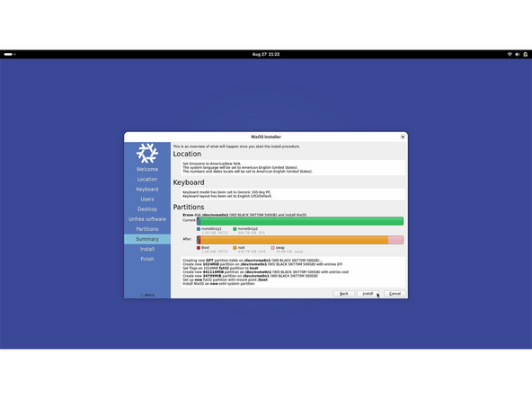Click the green nvme0n1p2 segment in Current bar
Image resolution: width=532 pixels, height=399 pixels.
coord(302,221)
